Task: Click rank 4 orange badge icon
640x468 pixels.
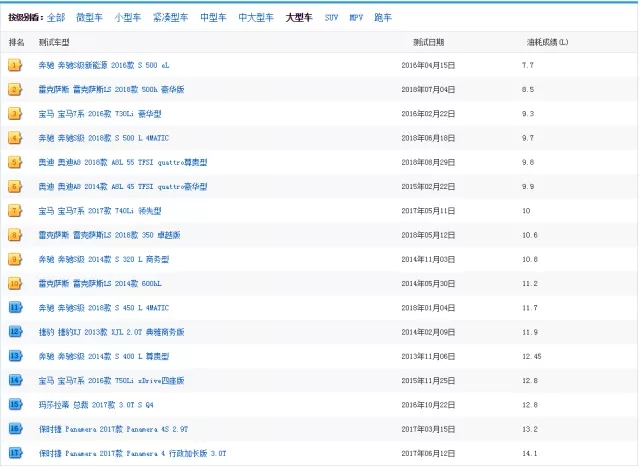Action: click(x=15, y=138)
